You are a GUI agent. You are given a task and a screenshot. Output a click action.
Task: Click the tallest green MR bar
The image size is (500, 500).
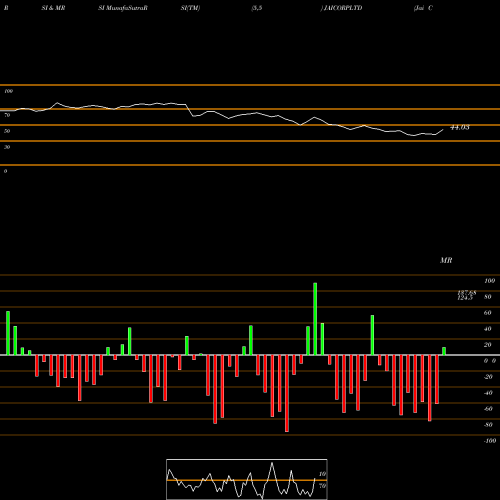[315, 319]
